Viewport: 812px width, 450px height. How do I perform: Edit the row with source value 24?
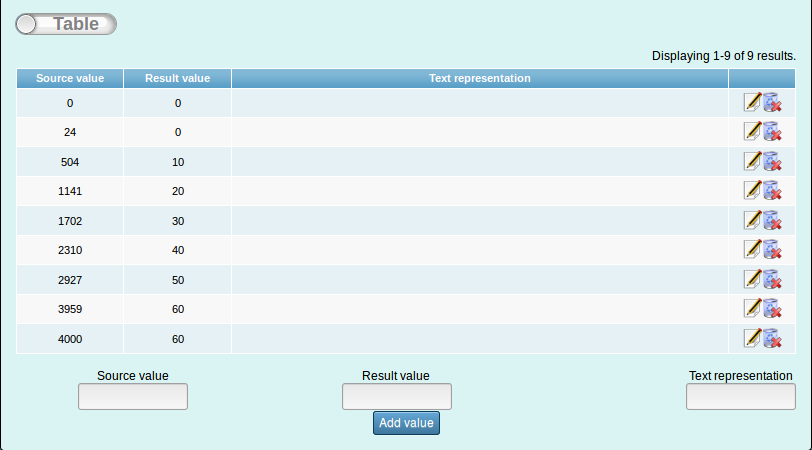click(753, 132)
